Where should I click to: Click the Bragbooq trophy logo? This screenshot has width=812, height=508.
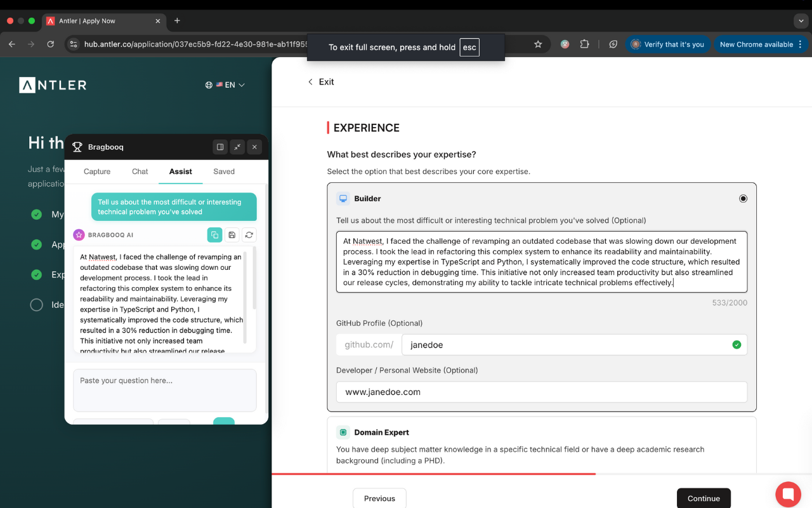point(77,147)
